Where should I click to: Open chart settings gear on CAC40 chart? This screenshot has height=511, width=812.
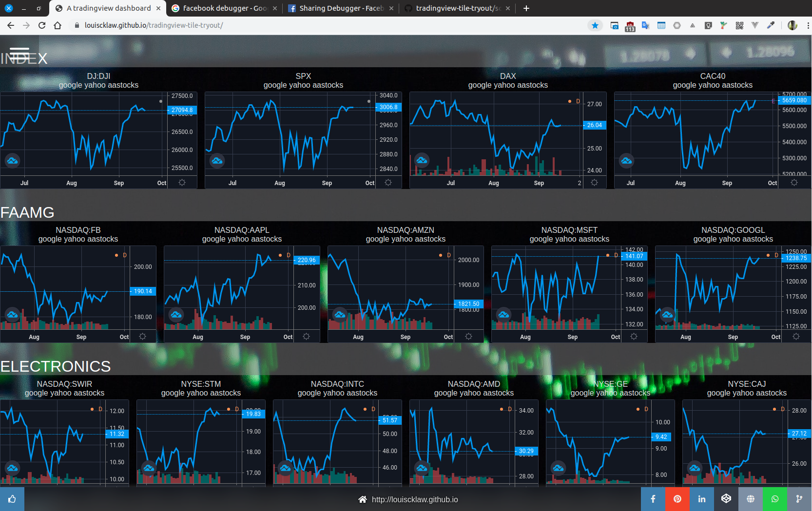[794, 182]
